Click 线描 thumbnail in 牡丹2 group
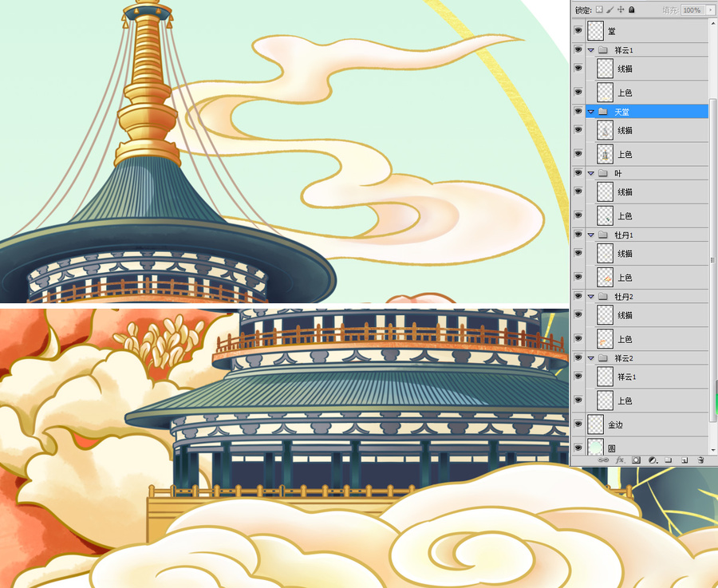The image size is (718, 588). tap(605, 315)
